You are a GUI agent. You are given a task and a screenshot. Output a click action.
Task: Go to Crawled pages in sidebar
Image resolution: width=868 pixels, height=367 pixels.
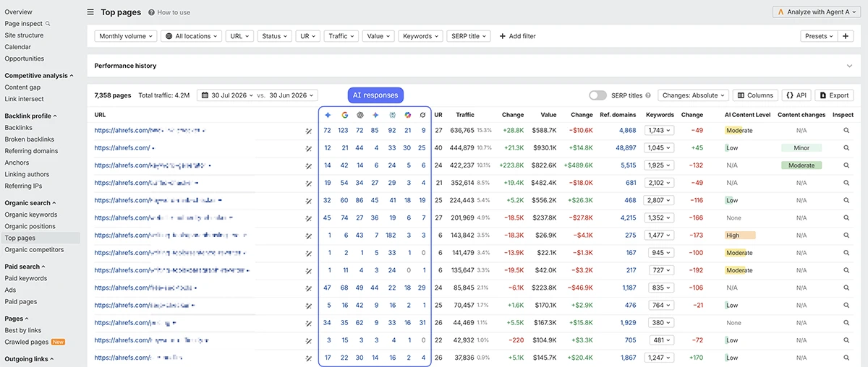point(26,342)
